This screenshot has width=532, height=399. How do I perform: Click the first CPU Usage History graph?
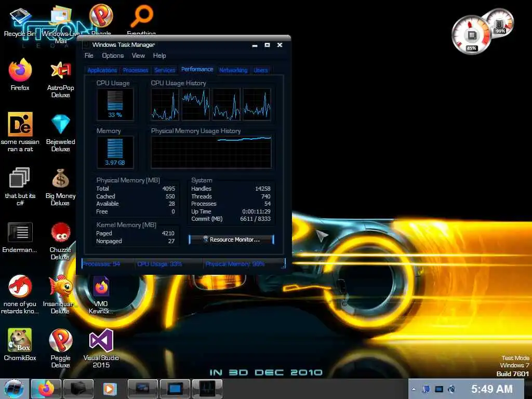[165, 104]
